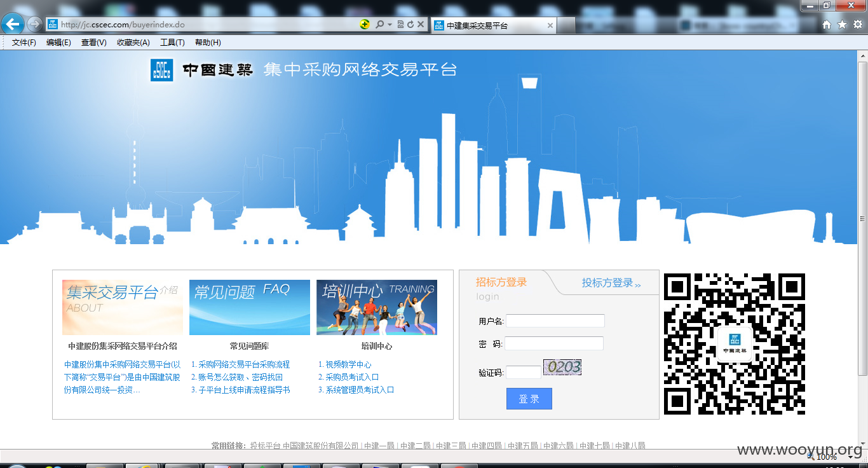Switch to the 投标方登录 tab
The image size is (868, 468).
(x=611, y=283)
